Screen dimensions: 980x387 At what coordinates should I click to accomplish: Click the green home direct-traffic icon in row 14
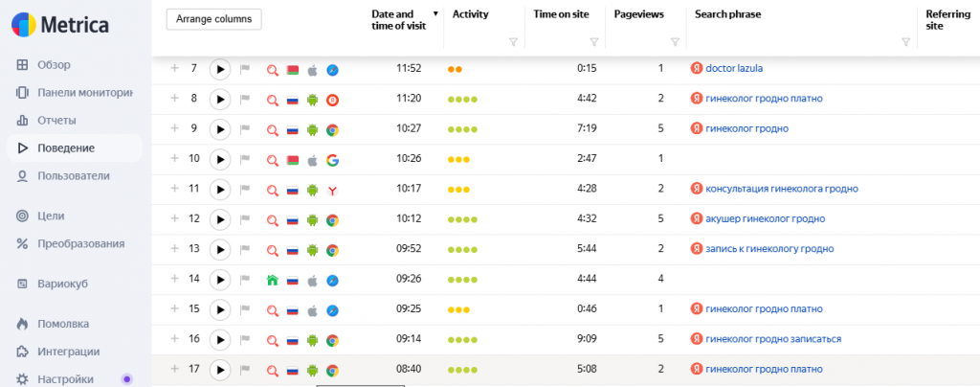click(273, 280)
